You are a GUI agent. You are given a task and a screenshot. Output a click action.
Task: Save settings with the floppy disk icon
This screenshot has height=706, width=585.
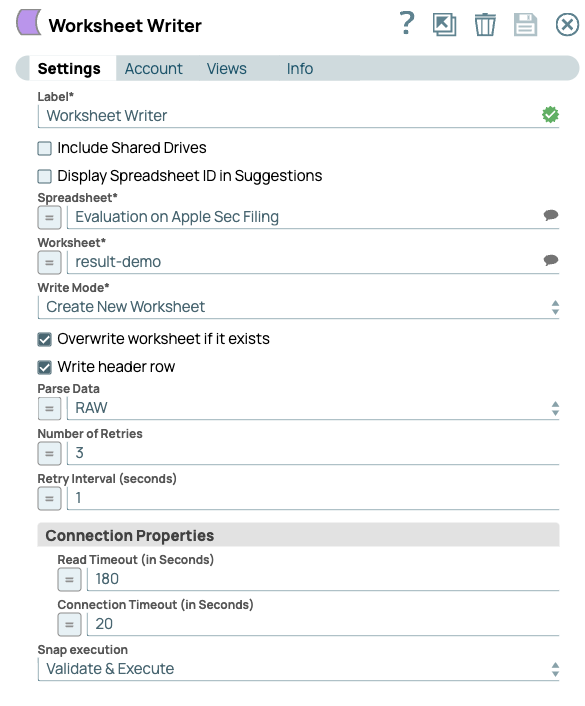click(526, 24)
